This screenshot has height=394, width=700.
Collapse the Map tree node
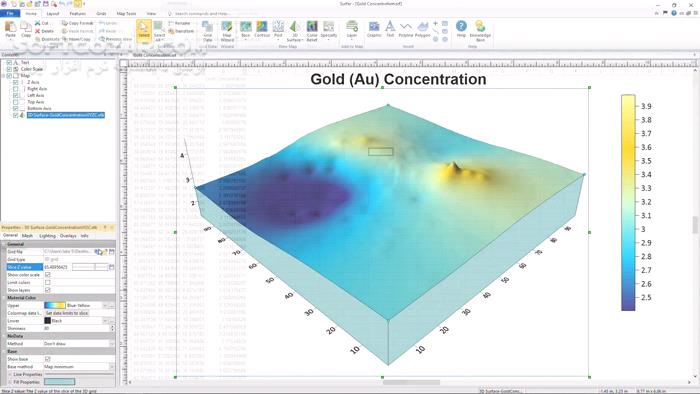(3, 76)
